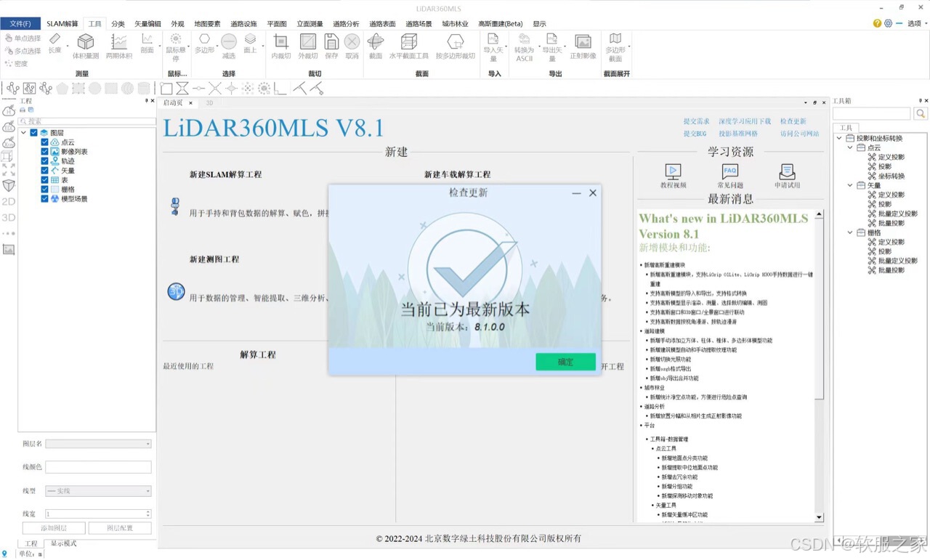This screenshot has height=560, width=930.
Task: Switch to 2D view in left sidebar
Action: point(9,201)
